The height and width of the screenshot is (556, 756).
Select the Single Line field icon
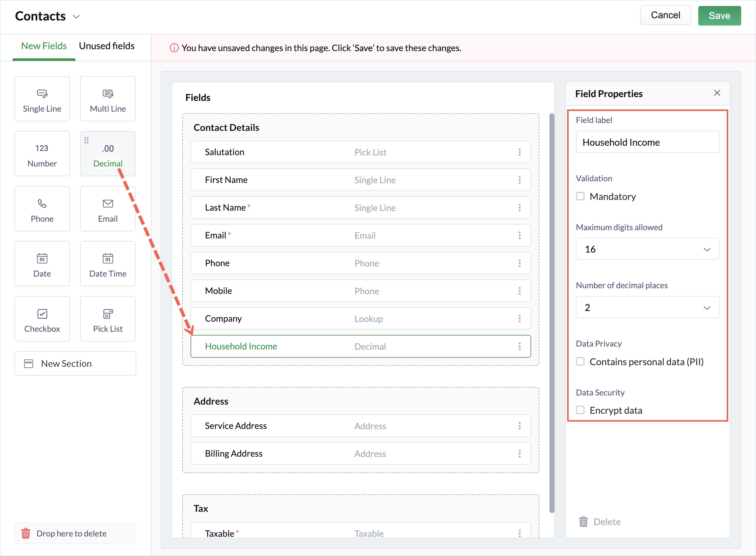pos(42,94)
